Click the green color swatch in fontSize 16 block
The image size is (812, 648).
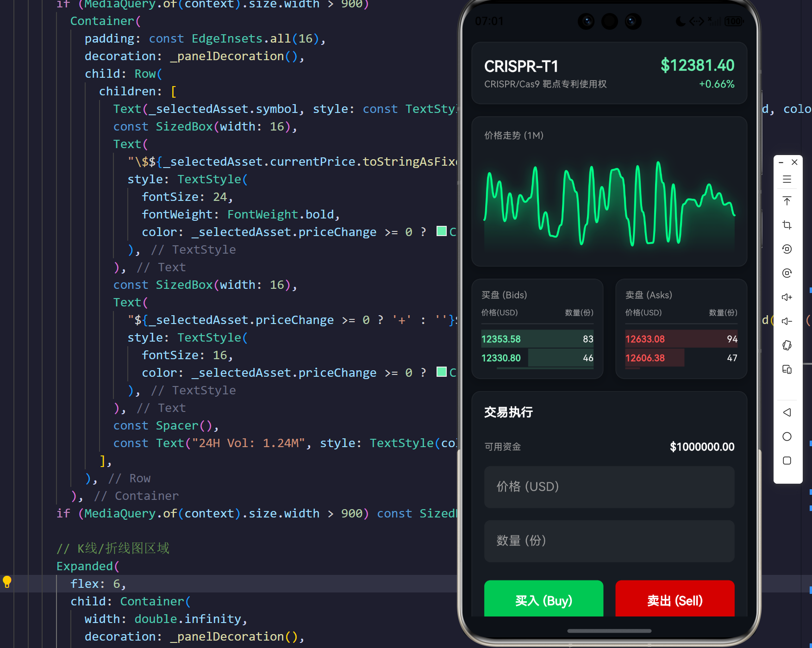pyautogui.click(x=442, y=372)
